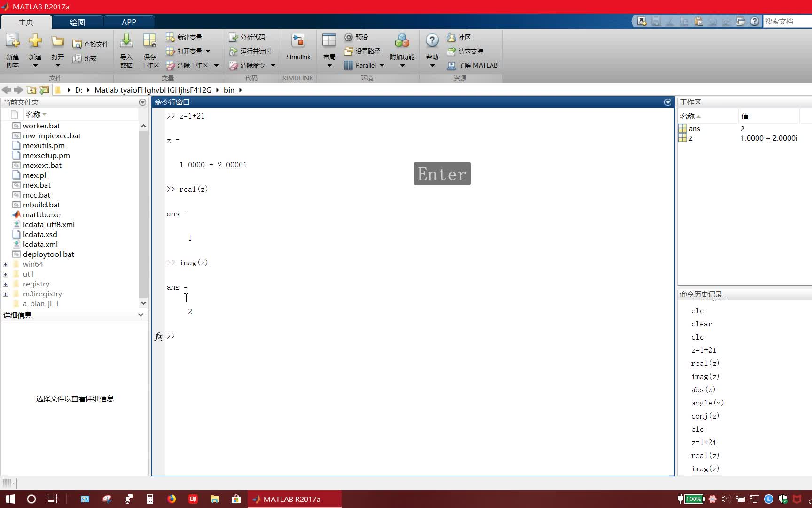Click conj(z) in command history

click(x=705, y=416)
